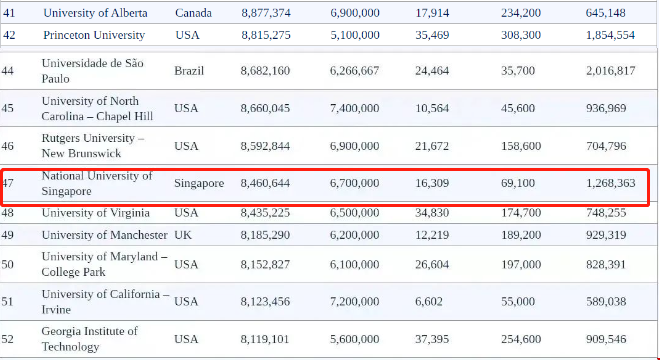Click the University of Alberta name cell
660x360 pixels.
pyautogui.click(x=96, y=13)
